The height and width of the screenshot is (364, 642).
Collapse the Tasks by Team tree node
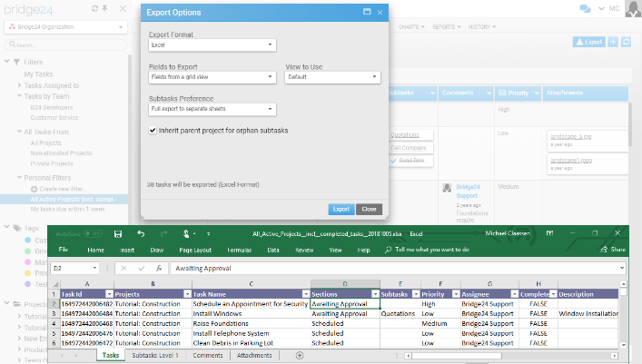click(x=19, y=96)
